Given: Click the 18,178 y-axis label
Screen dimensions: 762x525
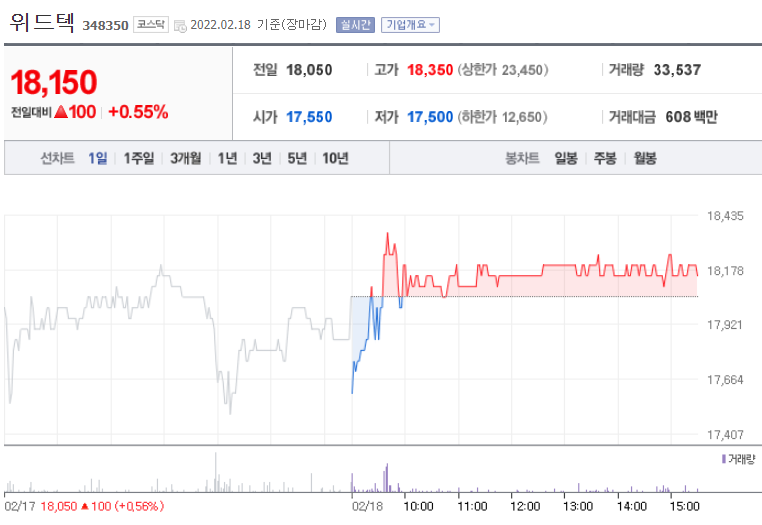Looking at the screenshot, I should coord(725,271).
